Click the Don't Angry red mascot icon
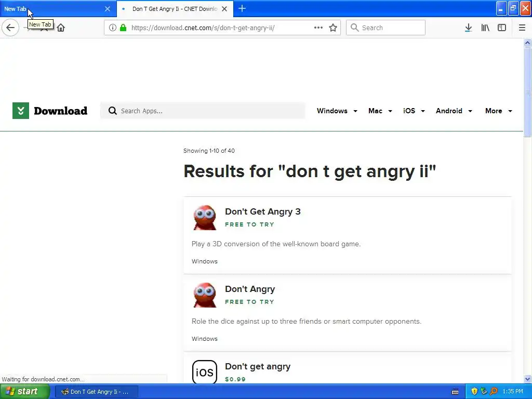This screenshot has width=532, height=399. point(205,295)
